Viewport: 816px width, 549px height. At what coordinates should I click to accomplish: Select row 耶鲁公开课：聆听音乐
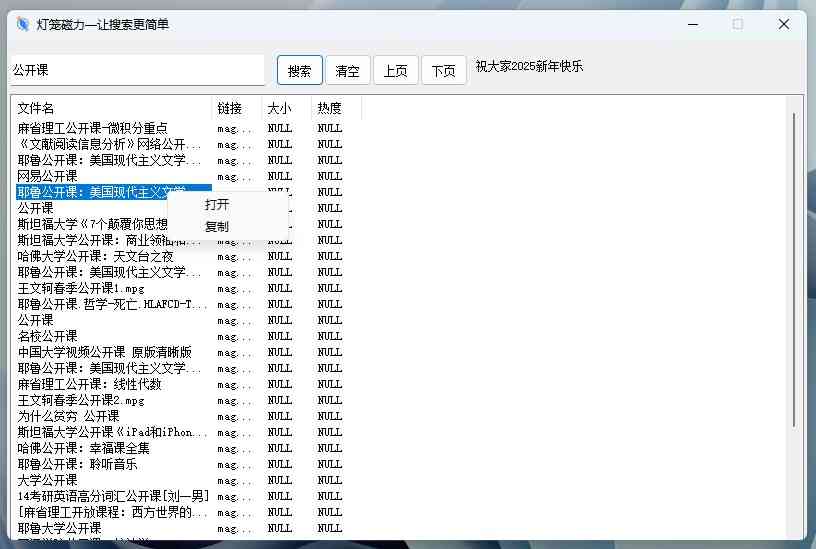[77, 464]
